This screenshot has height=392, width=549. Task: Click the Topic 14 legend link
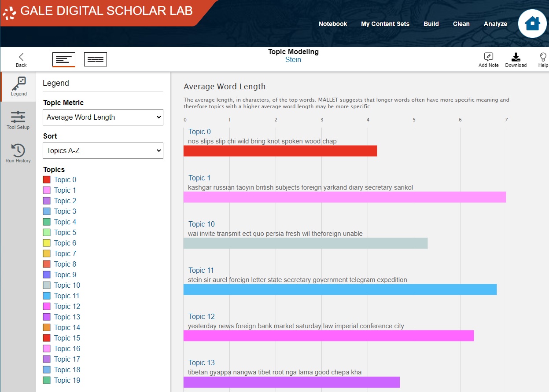pyautogui.click(x=67, y=327)
